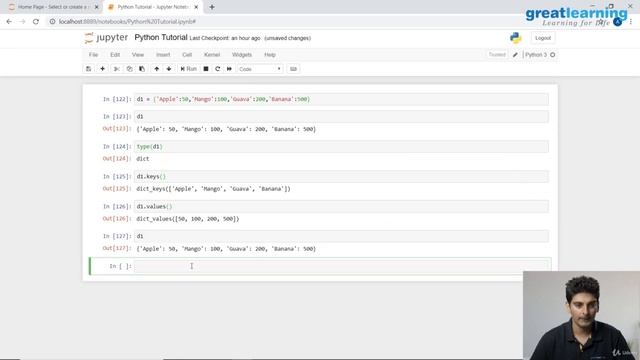Click the Out[123] dictionary output
Image resolution: width=640 pixels, height=360 pixels.
226,129
